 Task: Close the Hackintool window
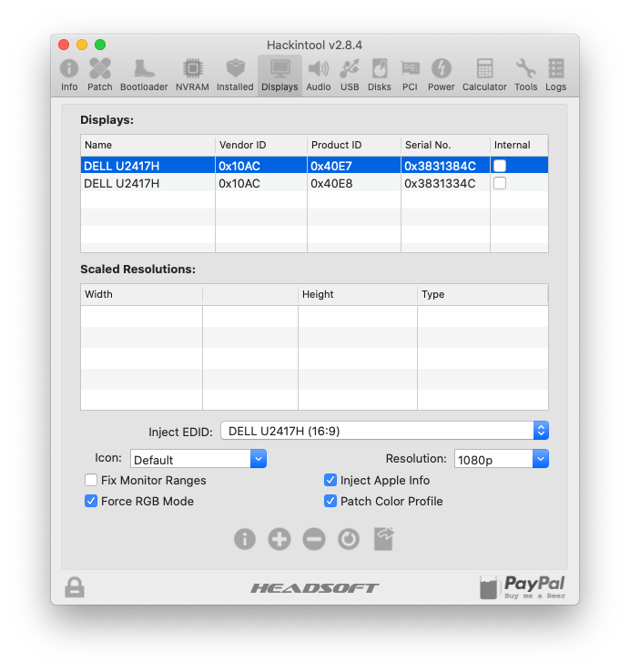coord(64,45)
